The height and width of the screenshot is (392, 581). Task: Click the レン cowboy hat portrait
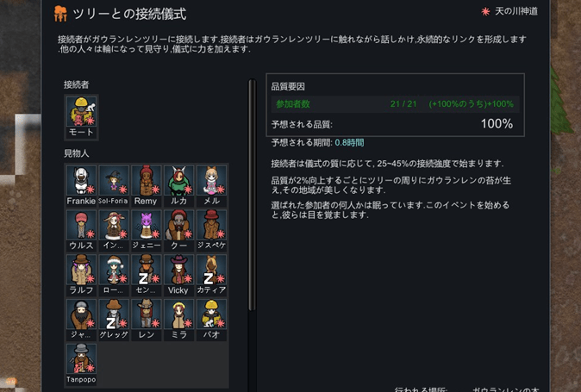[x=146, y=319]
